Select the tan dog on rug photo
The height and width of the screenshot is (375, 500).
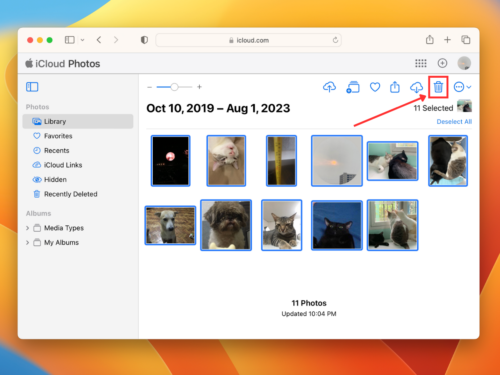click(170, 225)
